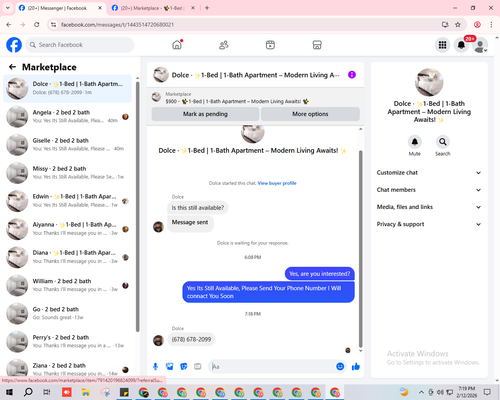Pick a GIF from the composer
500x400 pixels.
point(198,367)
